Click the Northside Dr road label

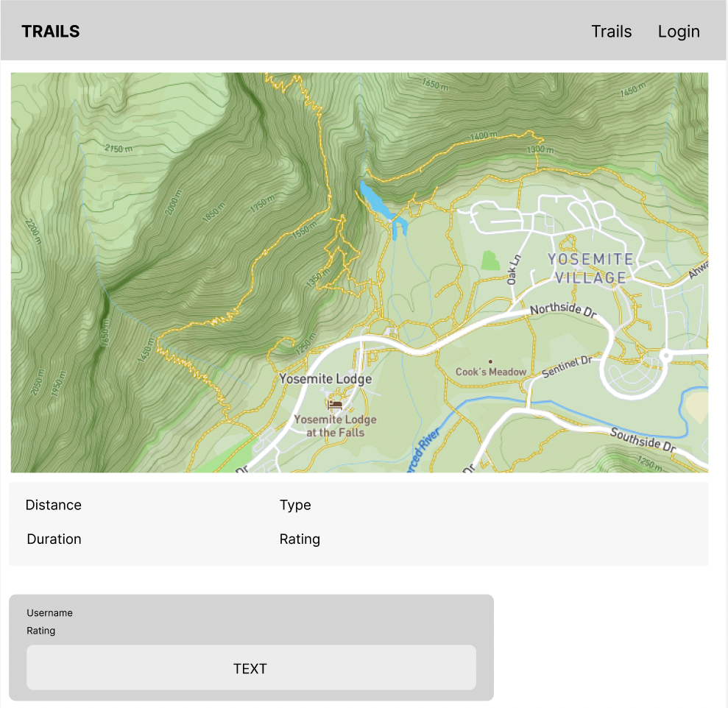tap(563, 310)
